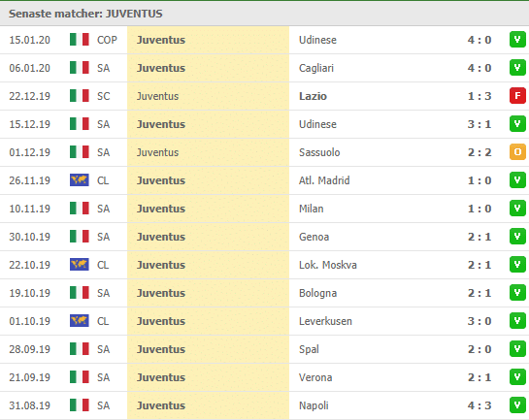Click the 2:2 score against Sassuolo
Screen dimensions: 529x420
[x=479, y=152]
